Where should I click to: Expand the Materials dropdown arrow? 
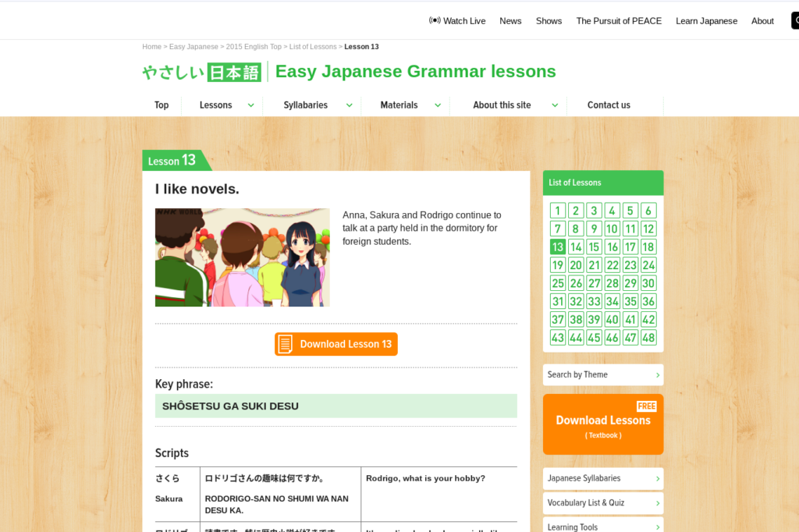click(438, 105)
